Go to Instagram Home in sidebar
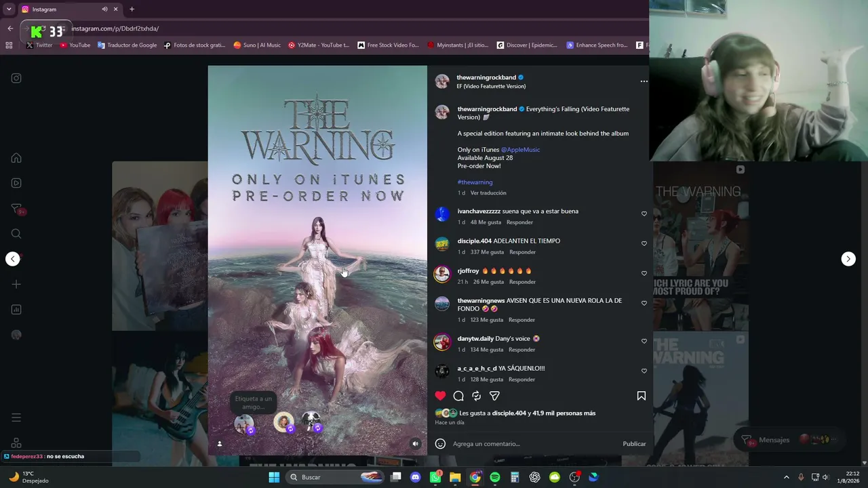 (x=16, y=158)
